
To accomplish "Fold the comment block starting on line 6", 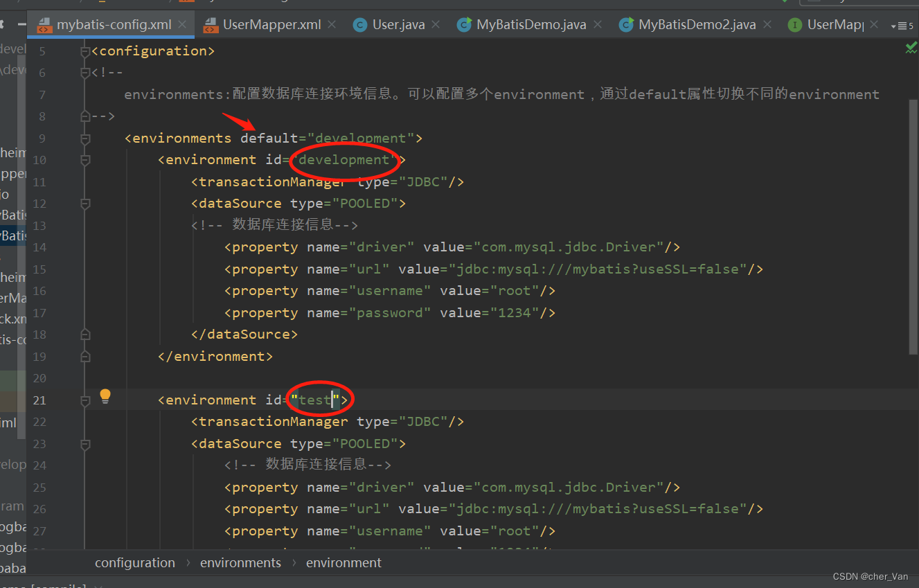I will coord(85,73).
